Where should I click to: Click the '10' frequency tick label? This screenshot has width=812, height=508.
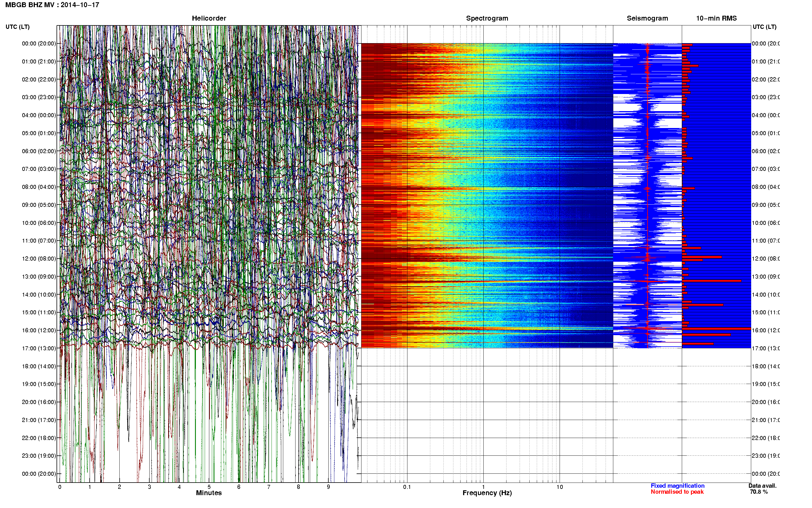[560, 487]
